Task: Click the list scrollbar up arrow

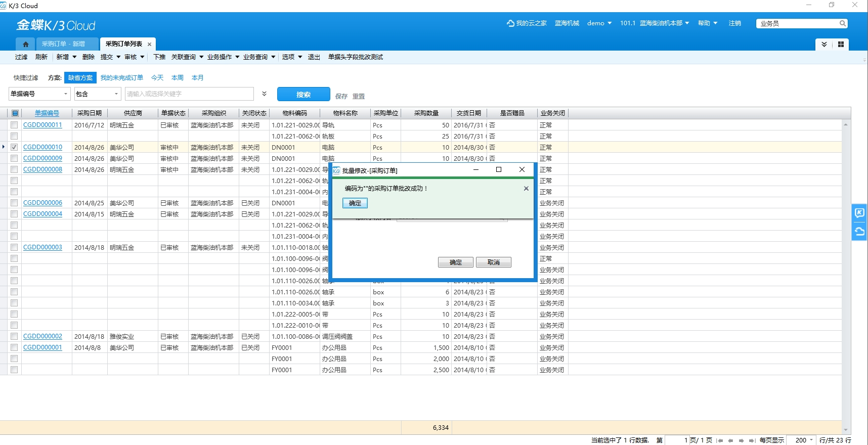Action: point(846,124)
